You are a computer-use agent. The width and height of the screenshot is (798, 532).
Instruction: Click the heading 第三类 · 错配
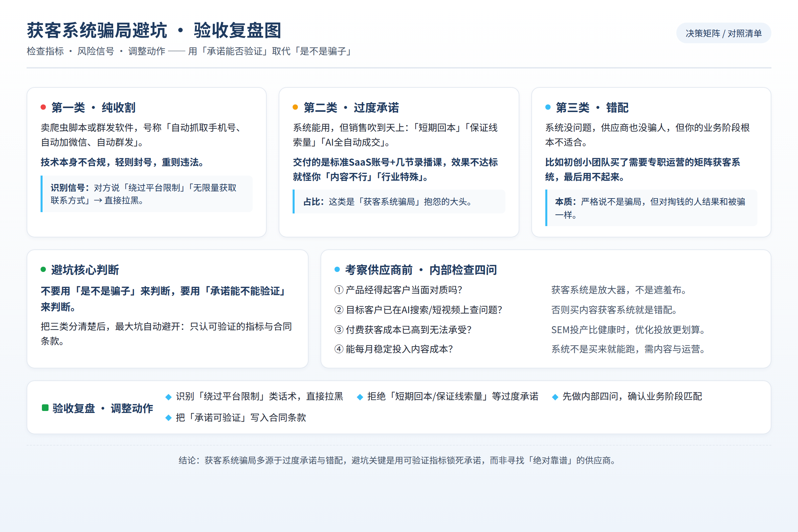click(592, 107)
